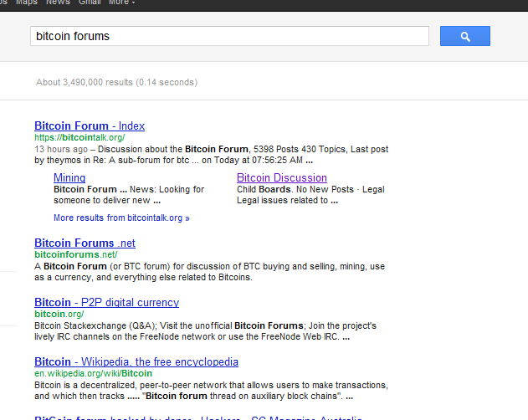
Task: Click the en.wikipedia.org/wiki/Bitcoin URL text
Action: 93,373
